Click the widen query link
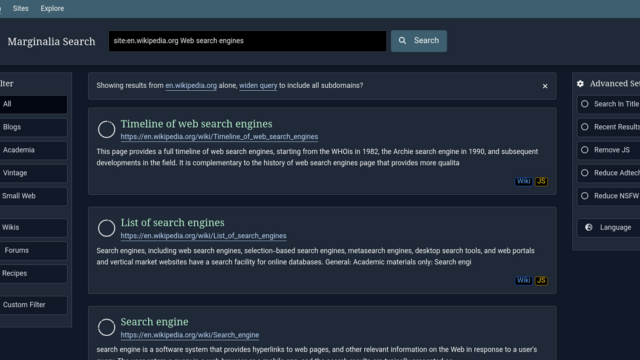The width and height of the screenshot is (640, 360). click(258, 86)
